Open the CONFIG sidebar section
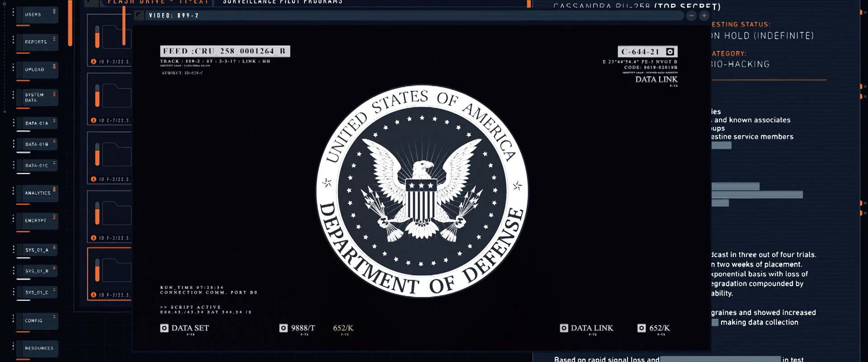The width and height of the screenshot is (868, 362). pos(37,321)
